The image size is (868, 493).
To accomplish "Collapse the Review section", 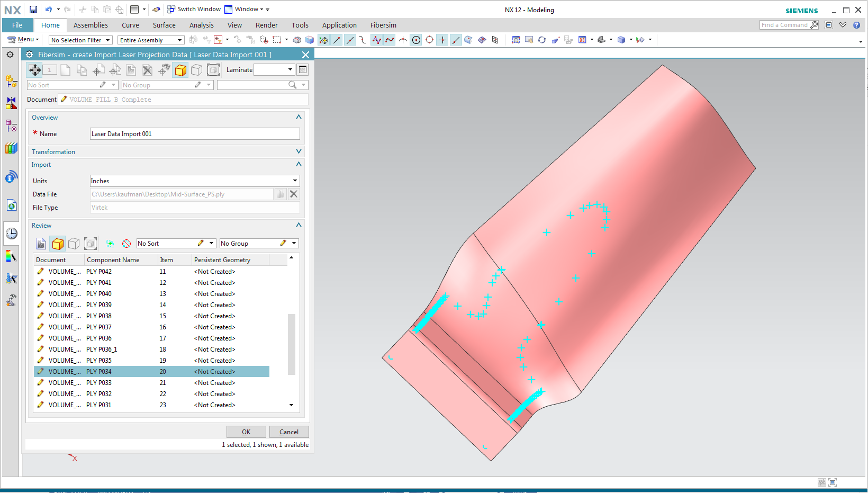I will [x=299, y=225].
